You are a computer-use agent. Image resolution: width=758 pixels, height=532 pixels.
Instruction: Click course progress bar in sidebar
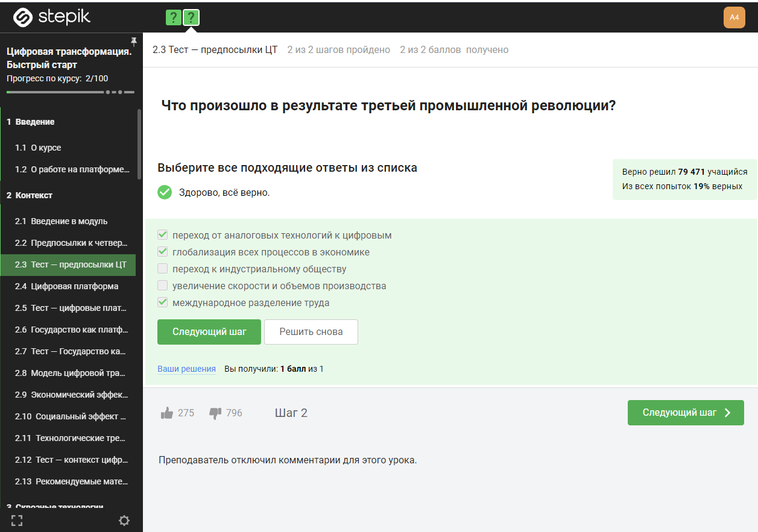click(71, 92)
